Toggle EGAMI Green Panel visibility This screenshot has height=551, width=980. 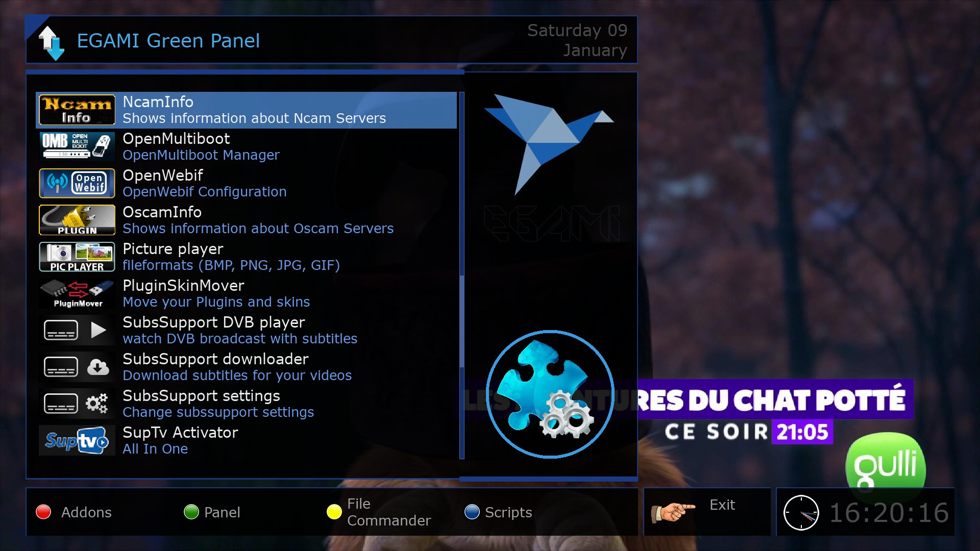pos(51,40)
